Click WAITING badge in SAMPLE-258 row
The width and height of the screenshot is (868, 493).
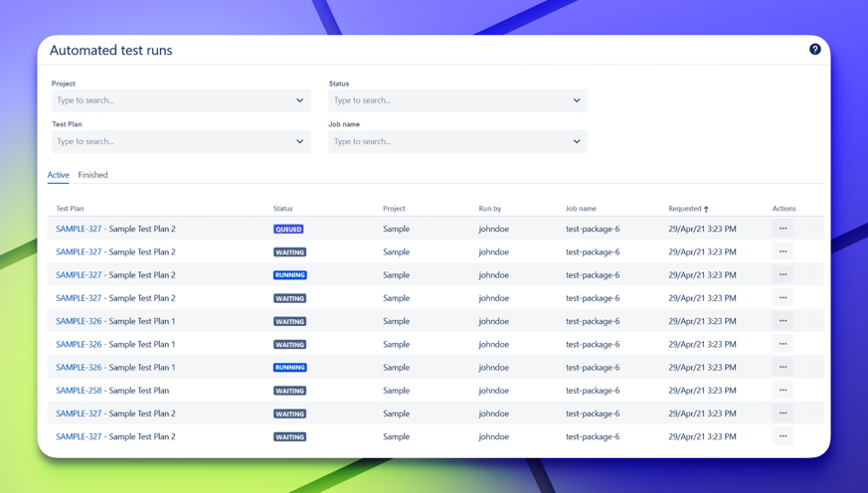tap(290, 391)
